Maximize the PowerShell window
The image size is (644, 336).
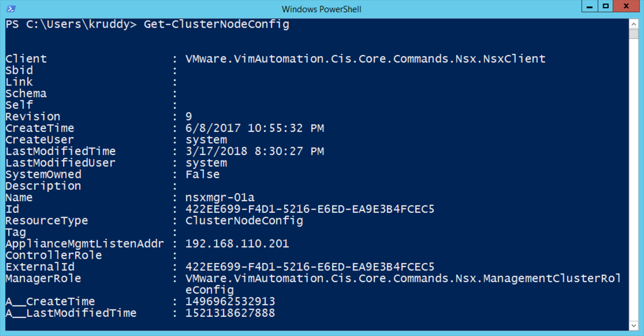(x=605, y=6)
